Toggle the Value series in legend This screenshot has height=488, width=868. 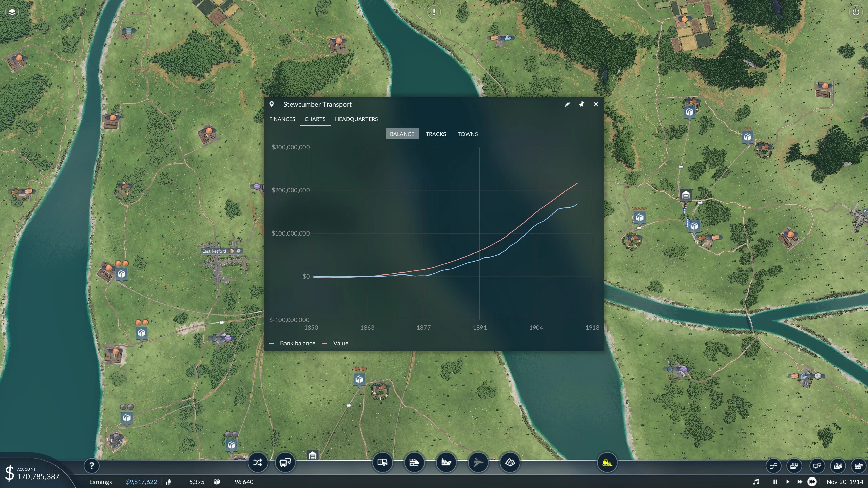coord(335,343)
